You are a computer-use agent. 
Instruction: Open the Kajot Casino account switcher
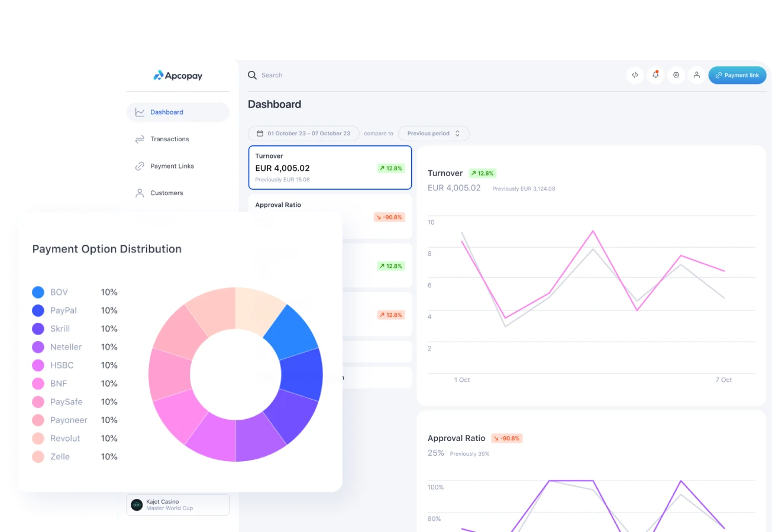coord(177,505)
